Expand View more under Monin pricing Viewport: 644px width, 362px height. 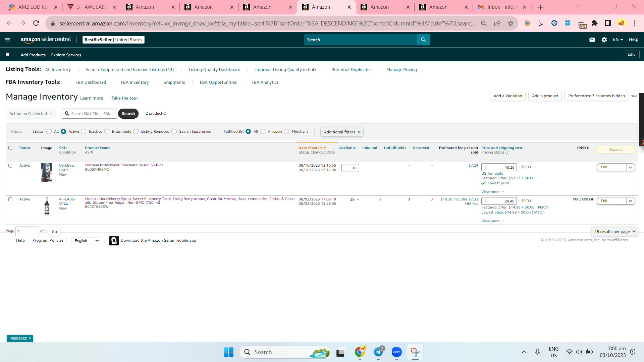493,221
